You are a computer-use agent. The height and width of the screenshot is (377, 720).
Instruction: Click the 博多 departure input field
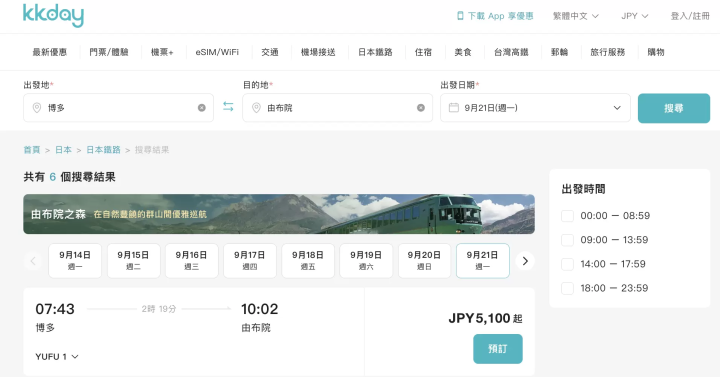118,108
